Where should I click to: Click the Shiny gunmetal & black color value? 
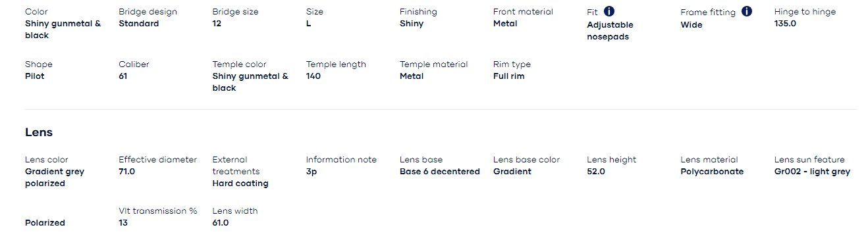pos(63,30)
